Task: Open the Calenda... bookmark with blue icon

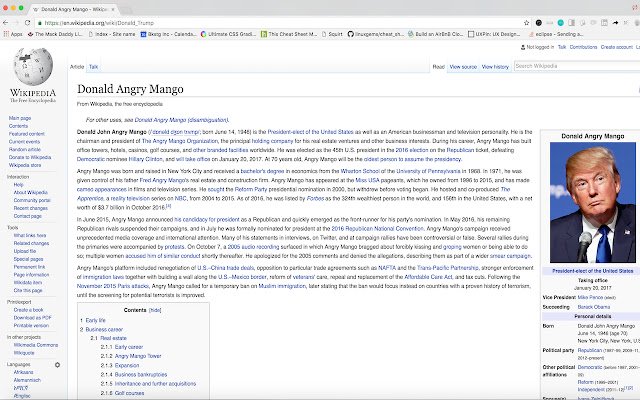Action: [168, 34]
